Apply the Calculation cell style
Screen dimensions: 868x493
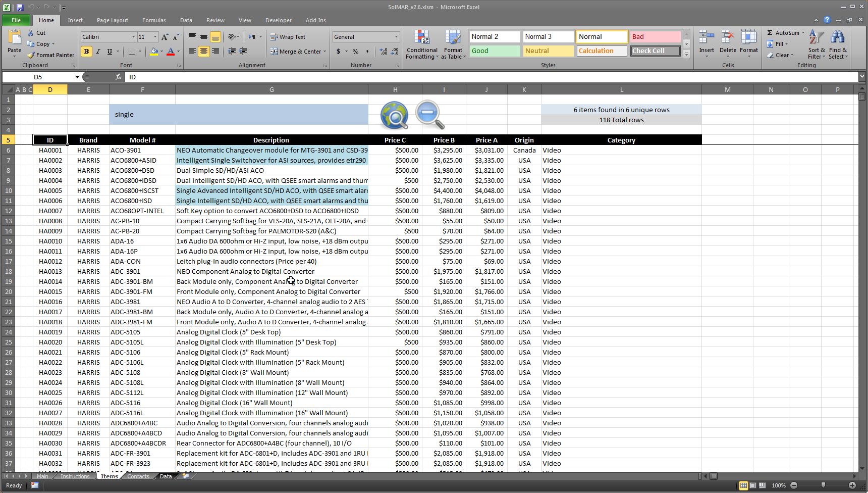(602, 51)
